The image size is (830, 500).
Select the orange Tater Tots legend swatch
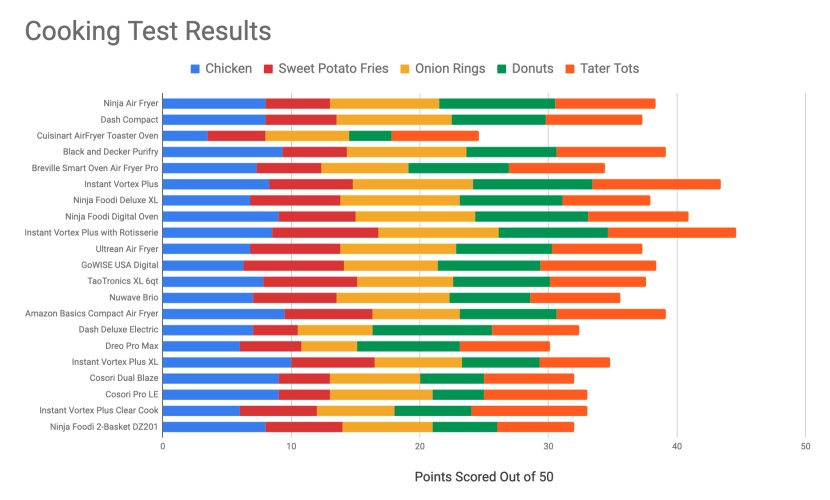tap(573, 69)
